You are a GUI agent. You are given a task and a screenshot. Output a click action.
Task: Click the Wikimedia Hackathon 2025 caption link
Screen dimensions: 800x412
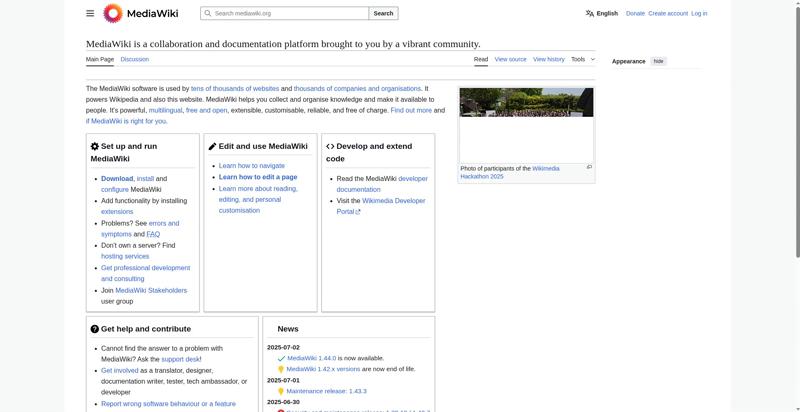(x=510, y=172)
